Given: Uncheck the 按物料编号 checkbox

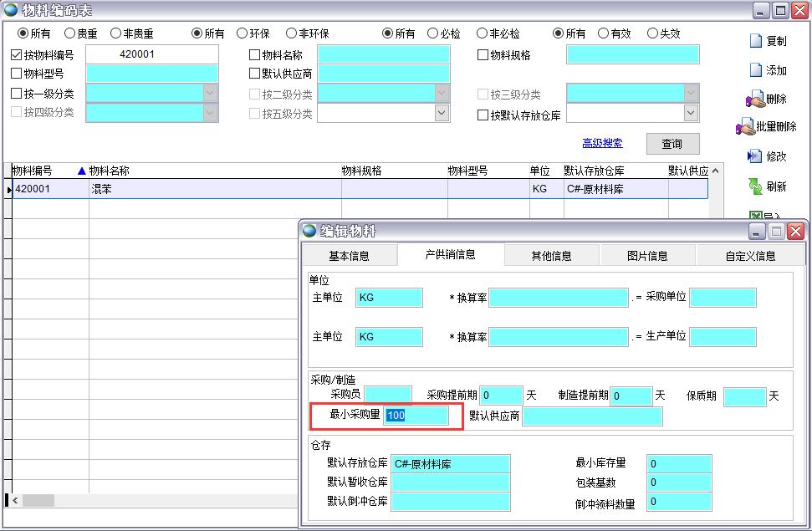Looking at the screenshot, I should (x=17, y=55).
